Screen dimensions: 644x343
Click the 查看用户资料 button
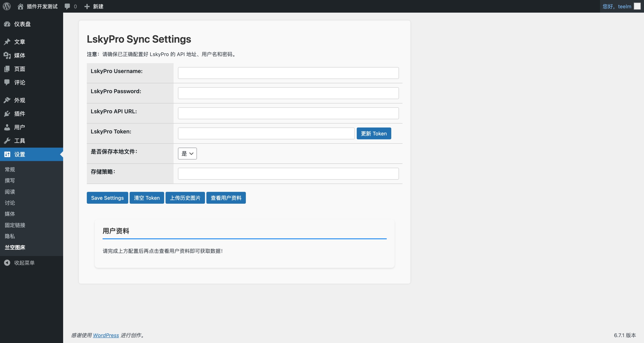point(226,198)
